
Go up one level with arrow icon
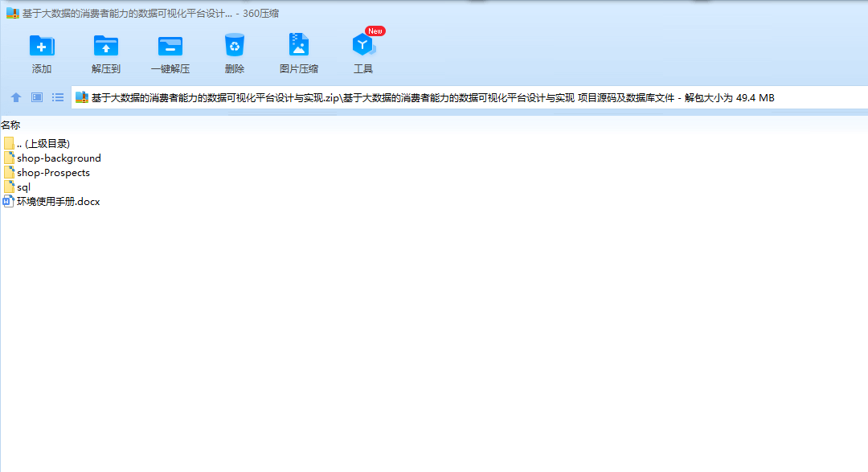pyautogui.click(x=16, y=97)
